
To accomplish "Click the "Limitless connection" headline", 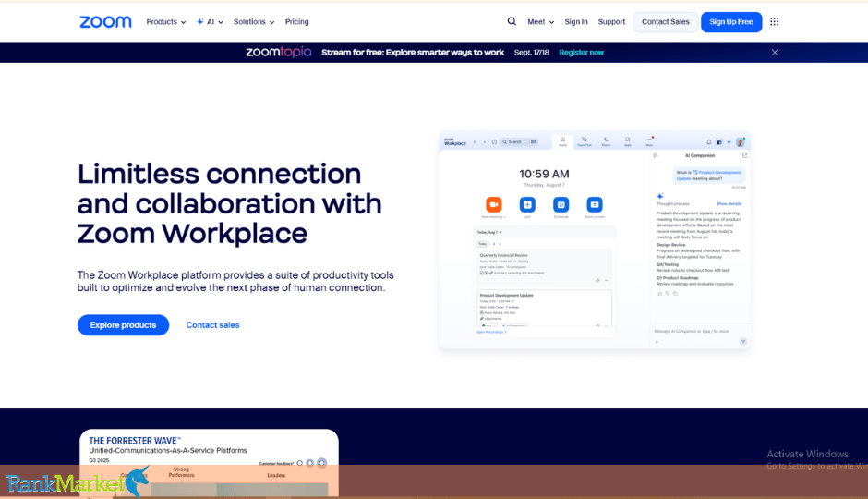I will (x=219, y=174).
